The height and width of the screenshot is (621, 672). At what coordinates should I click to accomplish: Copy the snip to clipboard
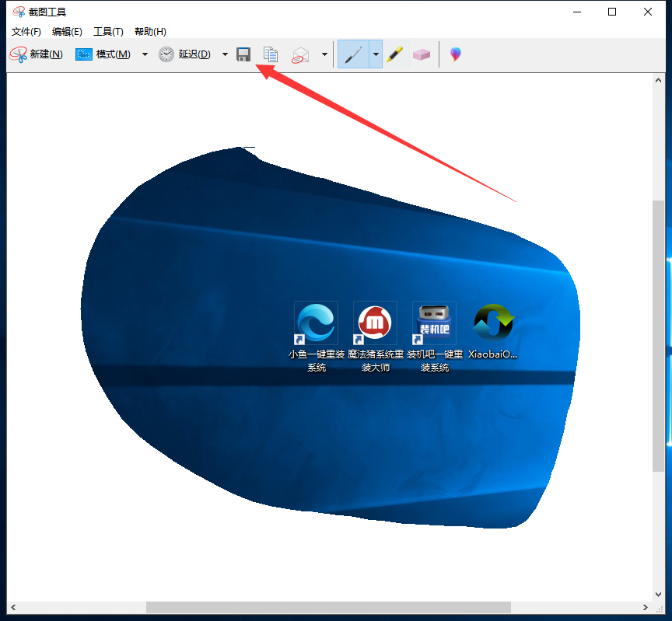coord(270,54)
